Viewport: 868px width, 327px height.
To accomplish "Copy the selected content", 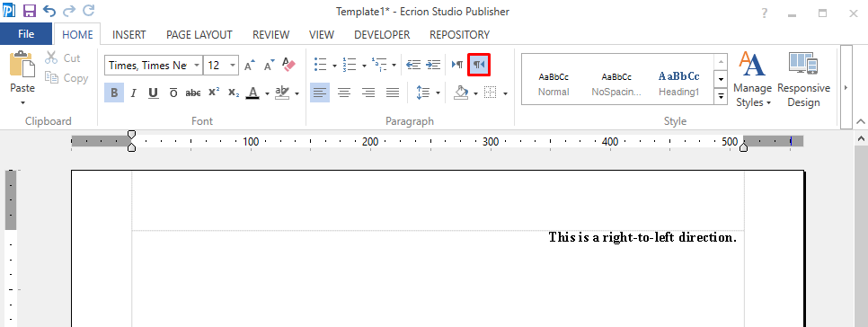I will pyautogui.click(x=66, y=78).
